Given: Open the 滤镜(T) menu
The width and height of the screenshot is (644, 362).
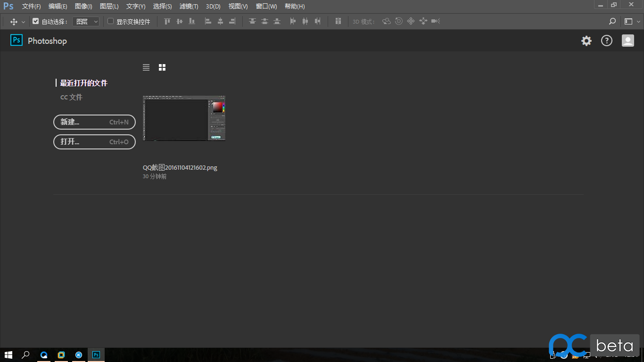Looking at the screenshot, I should click(189, 7).
